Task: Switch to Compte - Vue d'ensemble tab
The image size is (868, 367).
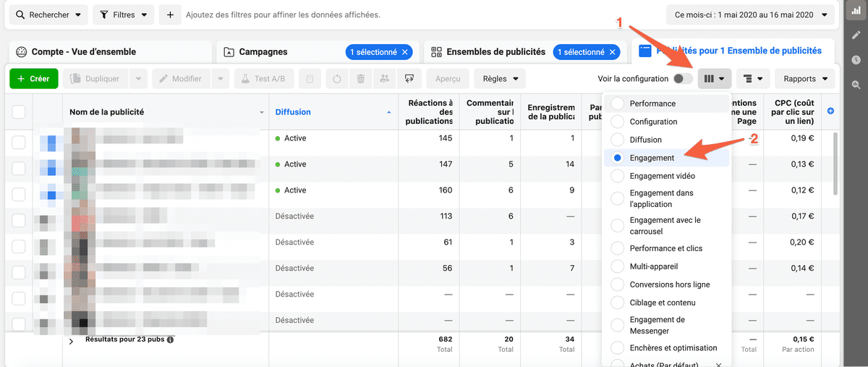Action: click(111, 51)
